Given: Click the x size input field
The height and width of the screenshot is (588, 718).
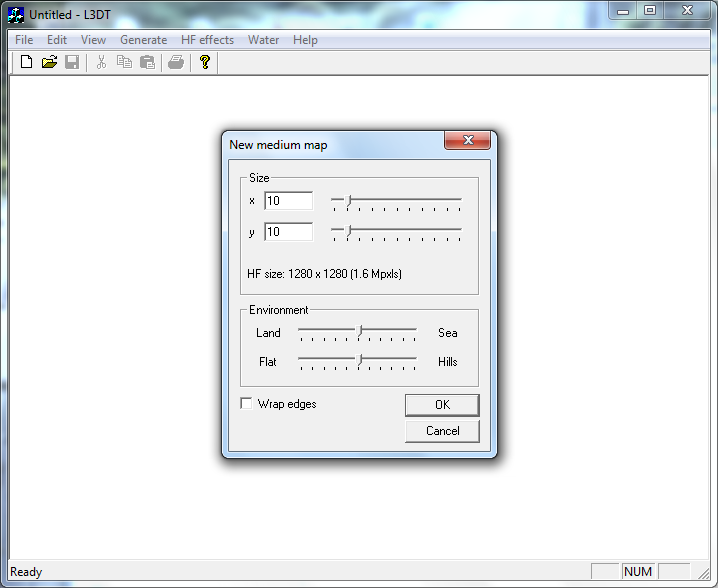Looking at the screenshot, I should coord(288,201).
